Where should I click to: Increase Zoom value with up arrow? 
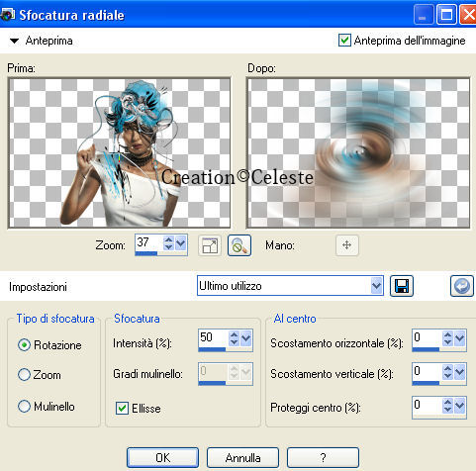pyautogui.click(x=168, y=240)
